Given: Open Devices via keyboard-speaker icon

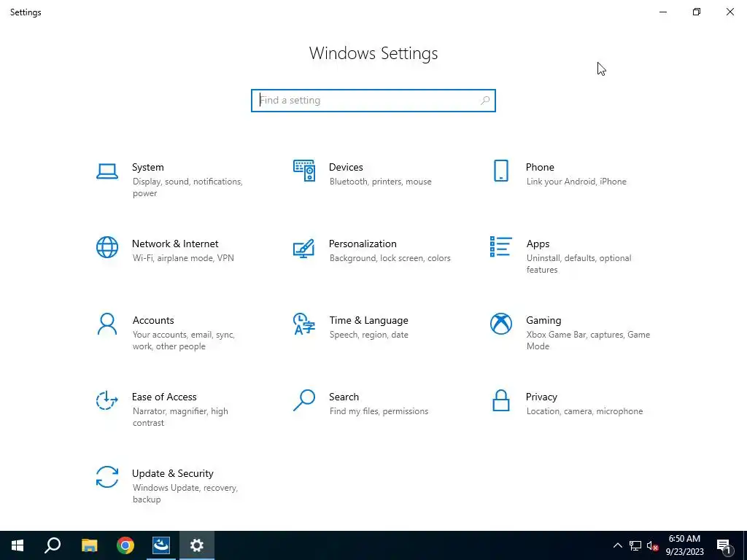Looking at the screenshot, I should (304, 171).
